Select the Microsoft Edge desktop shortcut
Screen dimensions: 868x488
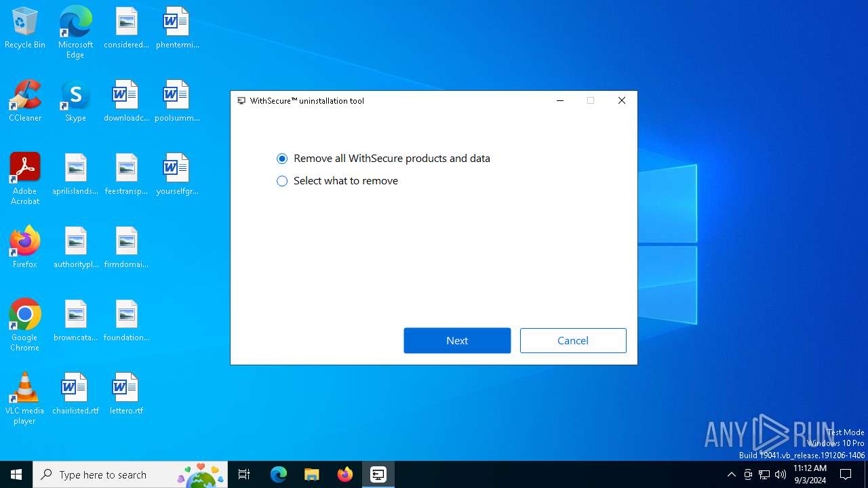point(75,32)
